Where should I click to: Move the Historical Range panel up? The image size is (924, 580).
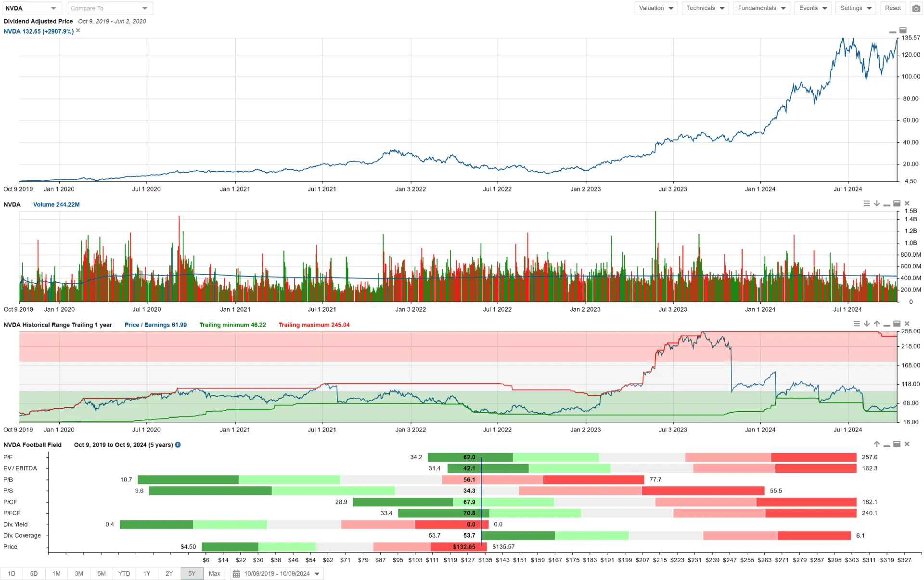[877, 324]
